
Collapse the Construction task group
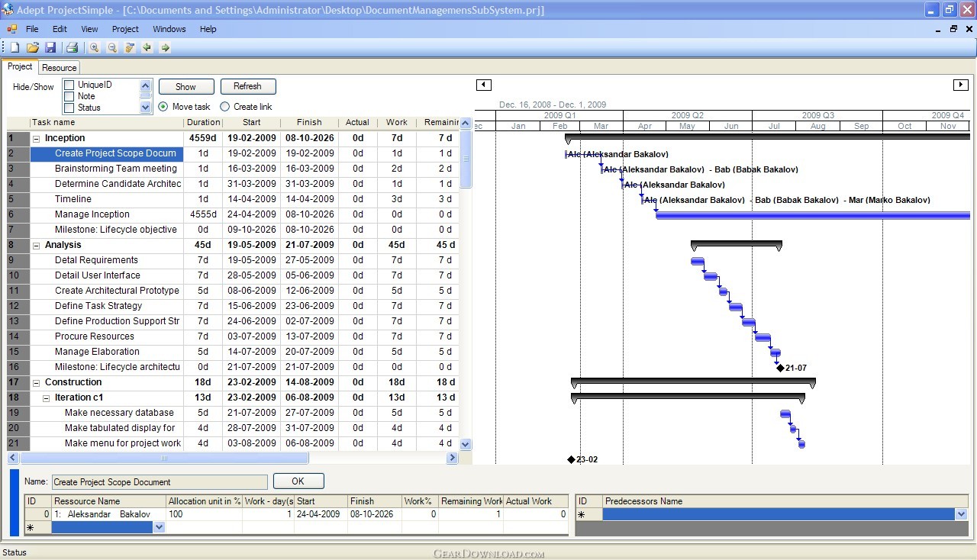(x=36, y=383)
